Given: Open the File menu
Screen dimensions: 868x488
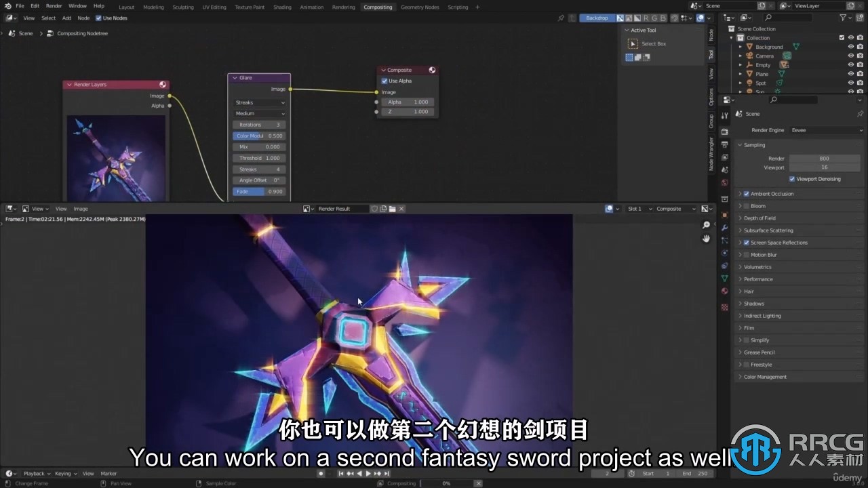Looking at the screenshot, I should [x=20, y=6].
